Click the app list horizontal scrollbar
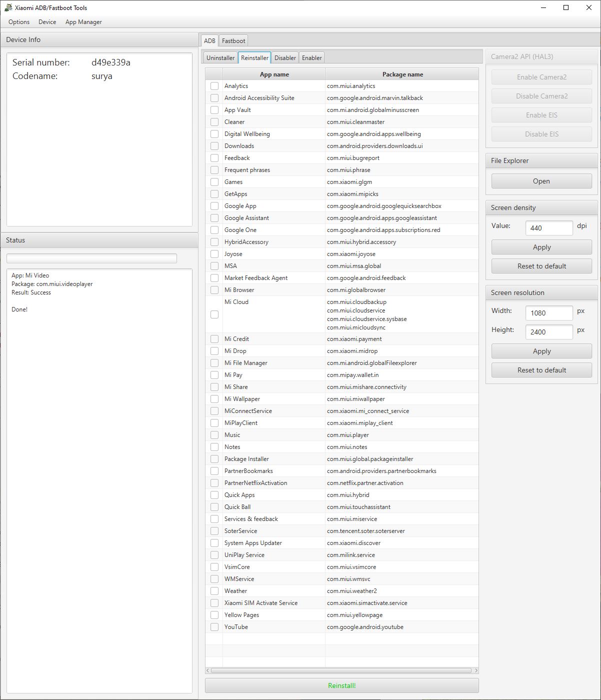Screen dimensions: 601x700 click(x=341, y=670)
